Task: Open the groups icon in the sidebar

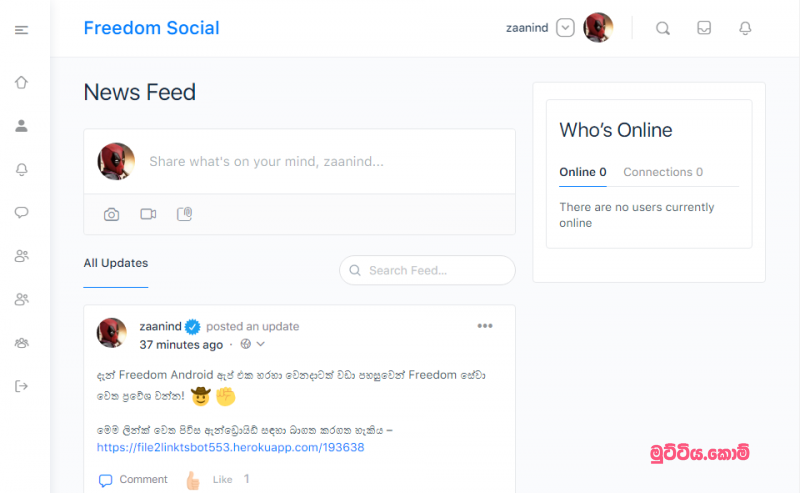Action: click(x=21, y=342)
